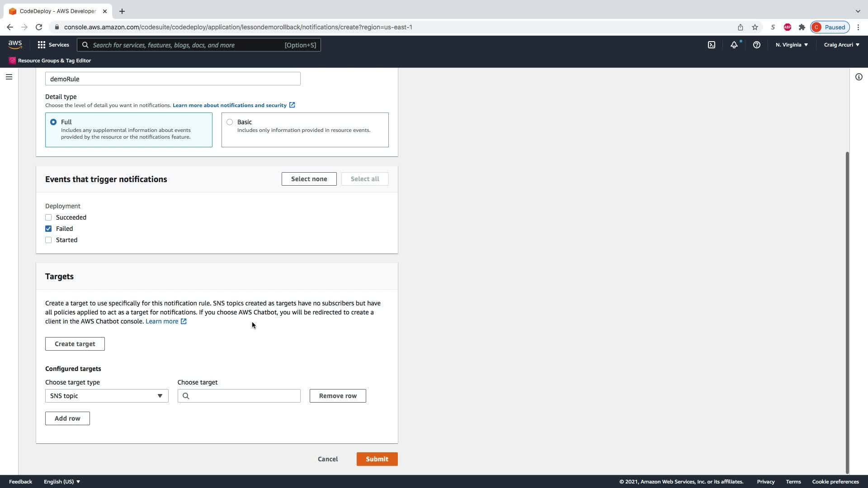The image size is (868, 488).
Task: Switch to the CodeDeploy browser tab
Action: point(57,11)
